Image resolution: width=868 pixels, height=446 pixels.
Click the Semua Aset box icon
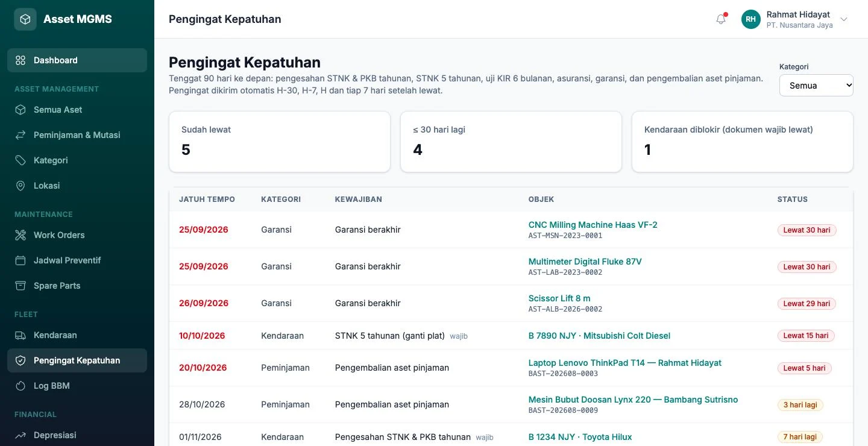20,110
